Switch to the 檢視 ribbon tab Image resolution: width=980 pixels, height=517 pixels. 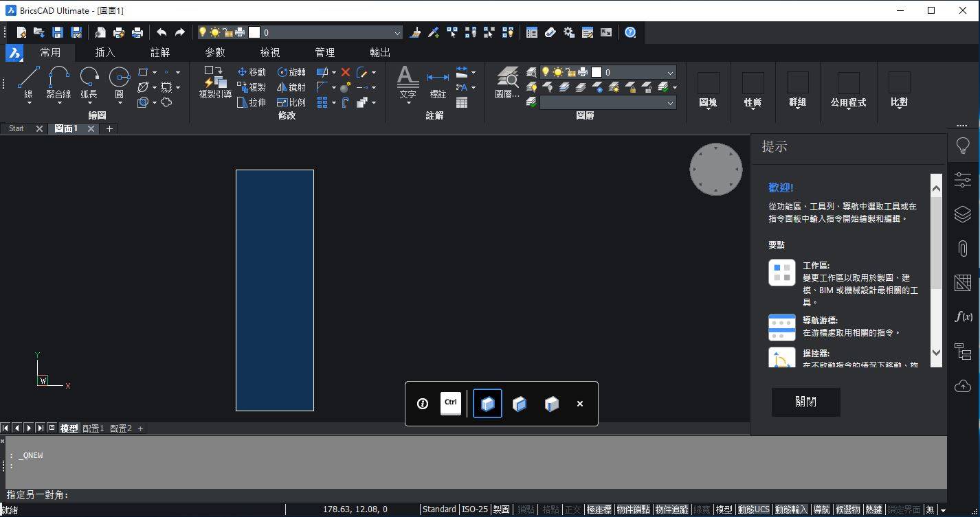(x=270, y=52)
